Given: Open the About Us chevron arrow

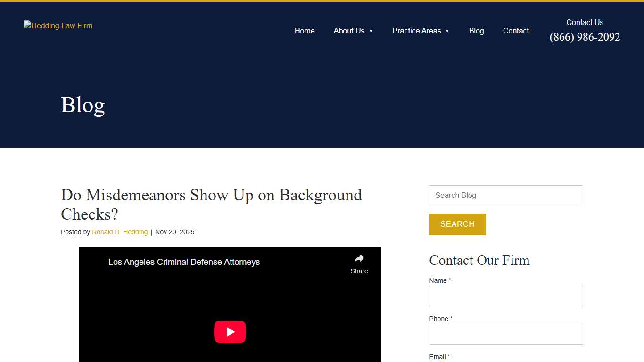Looking at the screenshot, I should point(371,31).
